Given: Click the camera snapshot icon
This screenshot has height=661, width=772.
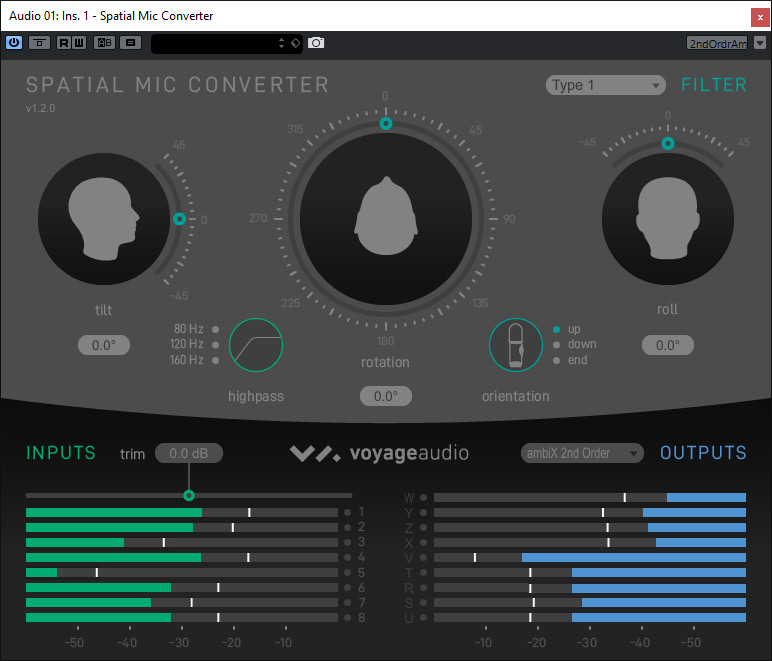Looking at the screenshot, I should click(x=316, y=43).
